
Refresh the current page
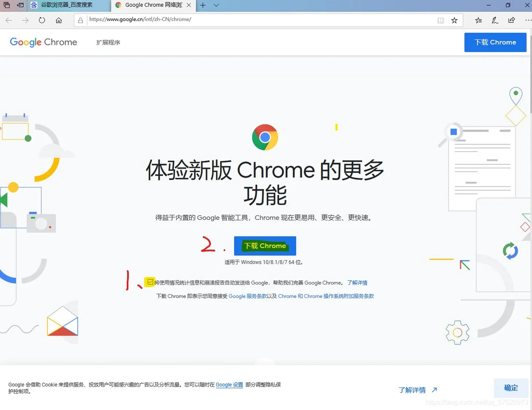pyautogui.click(x=42, y=20)
